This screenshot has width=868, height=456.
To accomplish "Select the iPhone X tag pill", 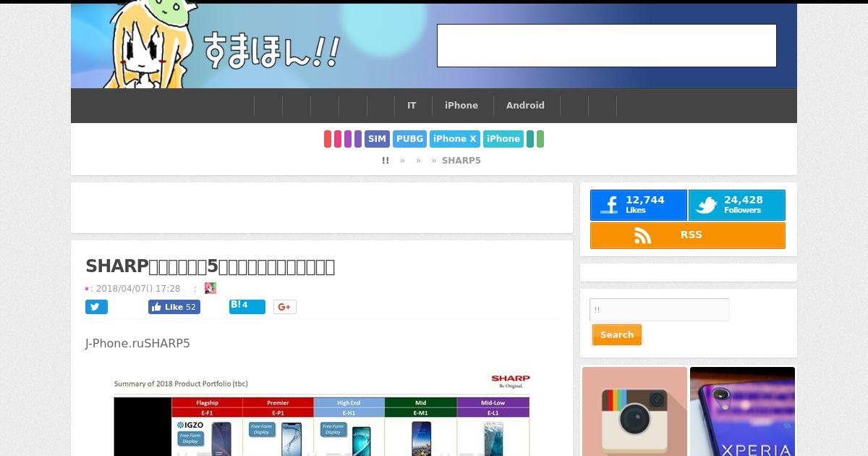I will coord(455,139).
